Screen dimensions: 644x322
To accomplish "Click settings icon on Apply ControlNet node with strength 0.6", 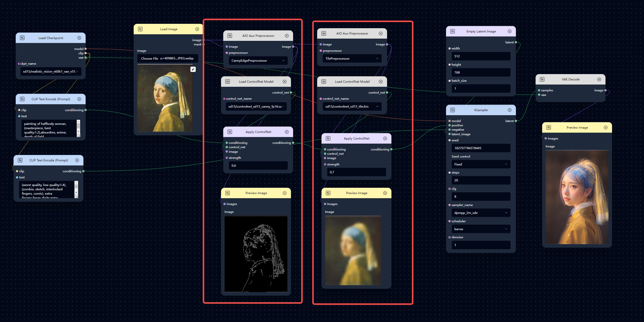I will click(230, 132).
